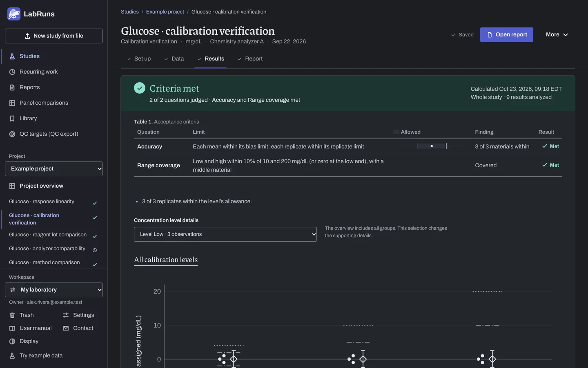Click the Library bookmark icon
588x368 pixels.
(12, 119)
